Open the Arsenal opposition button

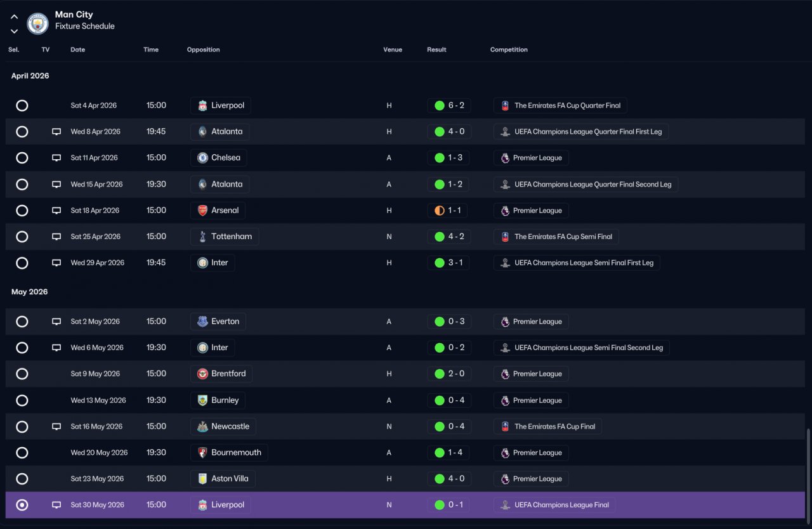pos(218,211)
